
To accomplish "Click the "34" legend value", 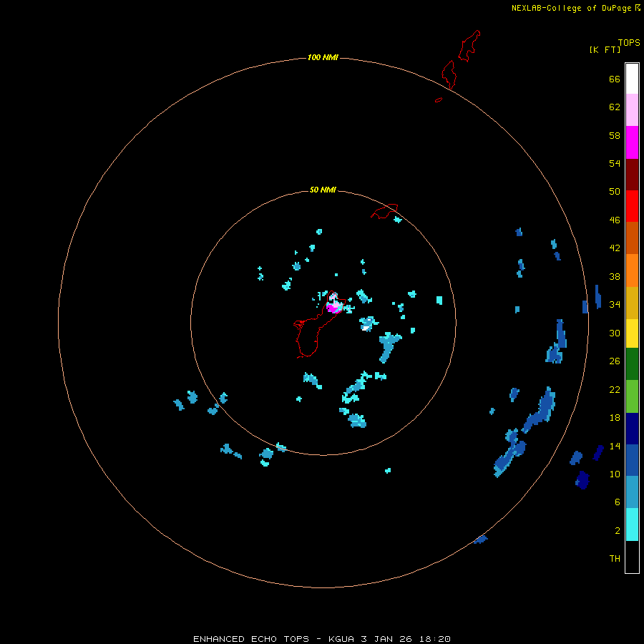I will pos(615,305).
